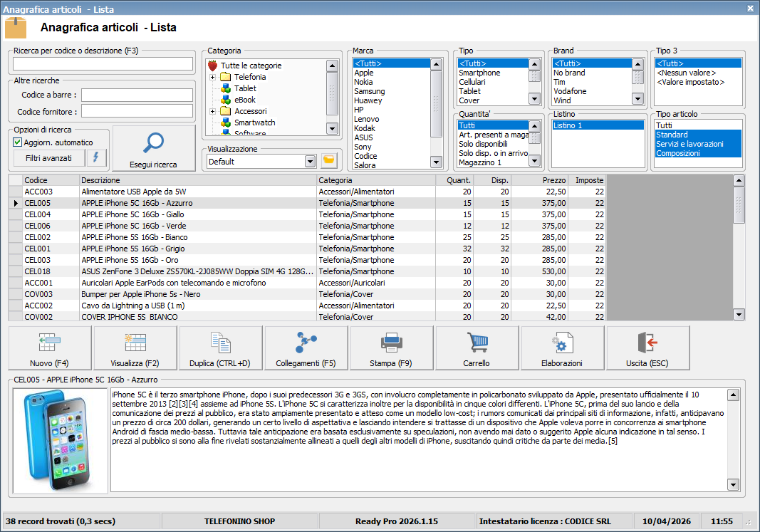Screen dimensions: 760x532
Task: Click lightning bolt quick filter icon
Action: (x=97, y=158)
